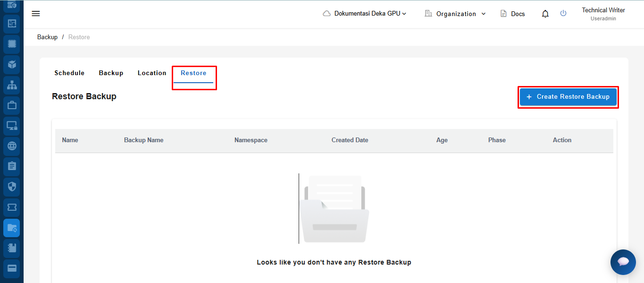This screenshot has height=283, width=644.
Task: Click the cube package sidebar icon
Action: 12,64
